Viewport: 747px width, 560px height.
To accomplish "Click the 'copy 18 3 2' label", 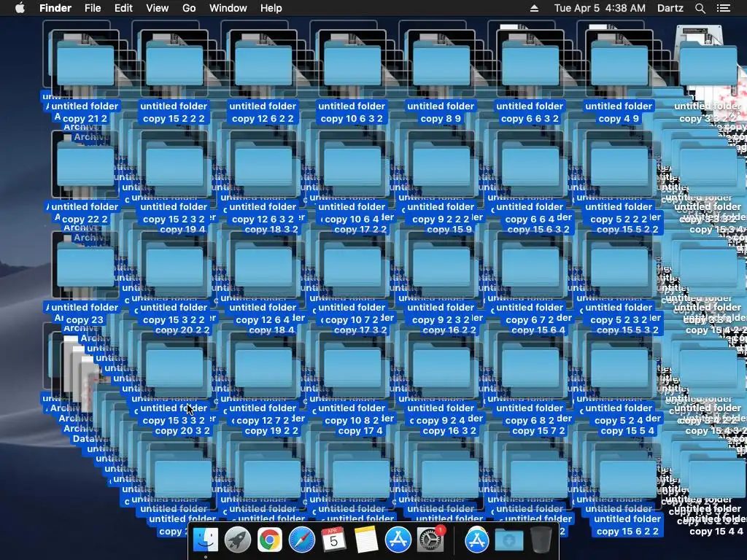I will click(x=271, y=230).
